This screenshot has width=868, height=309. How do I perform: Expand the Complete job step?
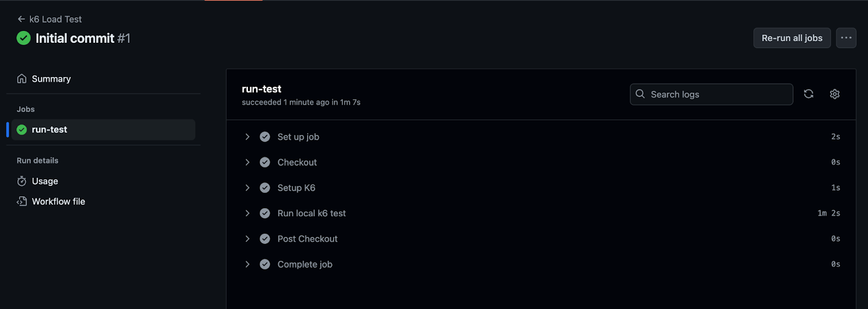pos(247,264)
